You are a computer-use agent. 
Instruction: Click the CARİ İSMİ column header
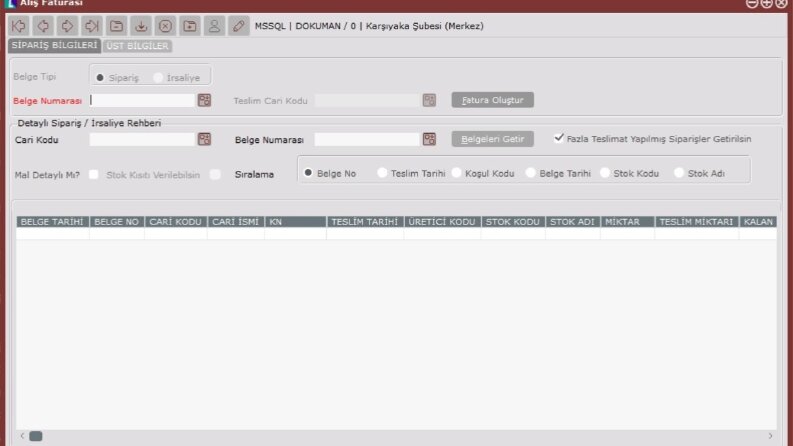tap(236, 222)
